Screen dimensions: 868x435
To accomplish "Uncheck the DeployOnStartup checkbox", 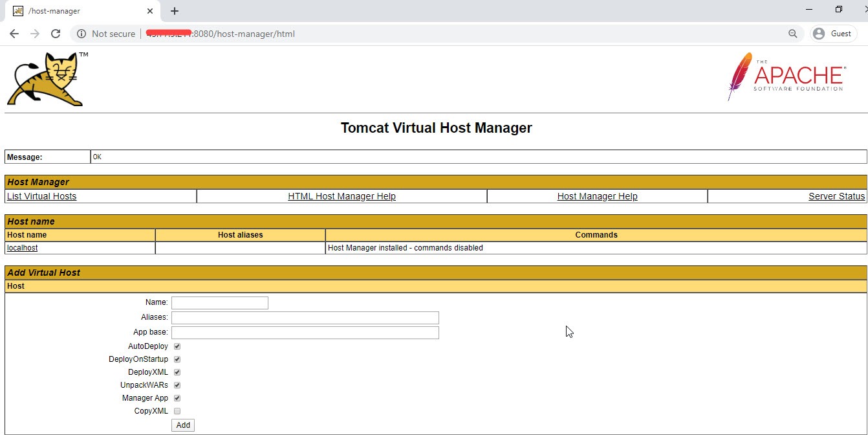I will pos(177,359).
